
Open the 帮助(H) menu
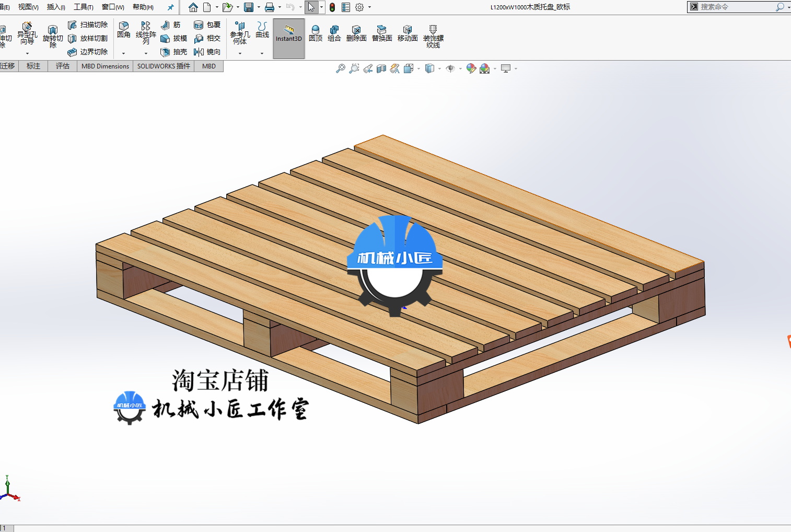tap(143, 7)
